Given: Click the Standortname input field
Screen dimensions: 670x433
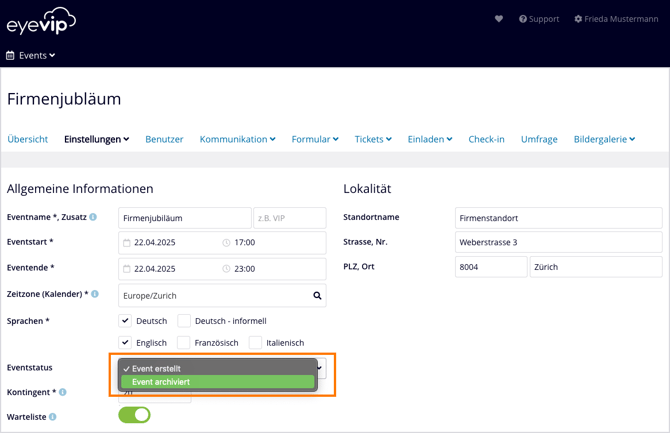Looking at the screenshot, I should [x=558, y=217].
